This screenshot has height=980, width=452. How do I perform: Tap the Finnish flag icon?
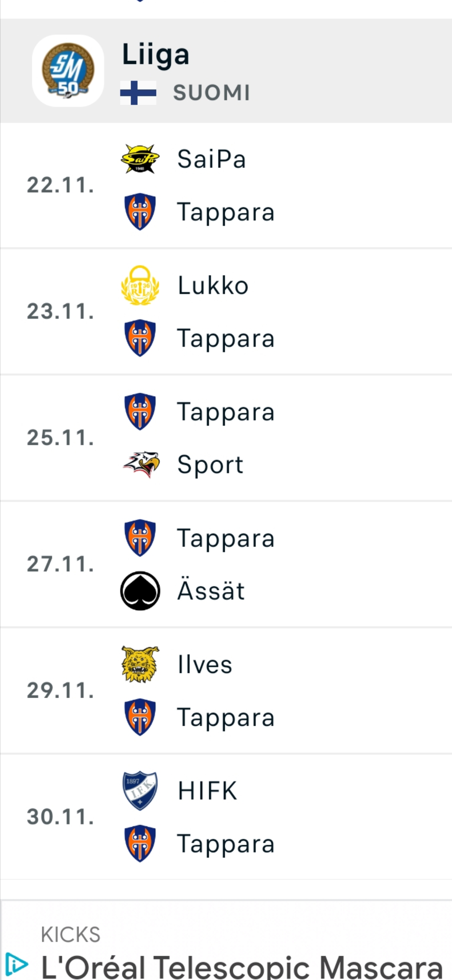pyautogui.click(x=138, y=93)
